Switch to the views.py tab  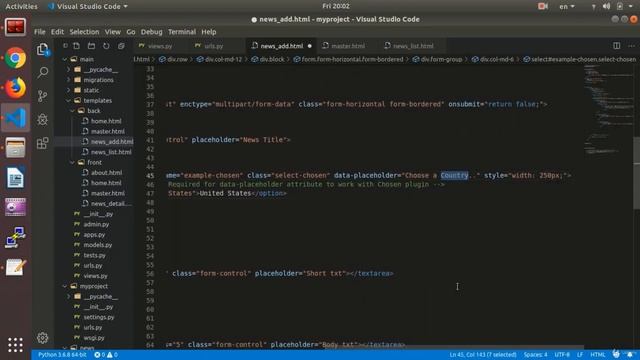[x=160, y=46]
